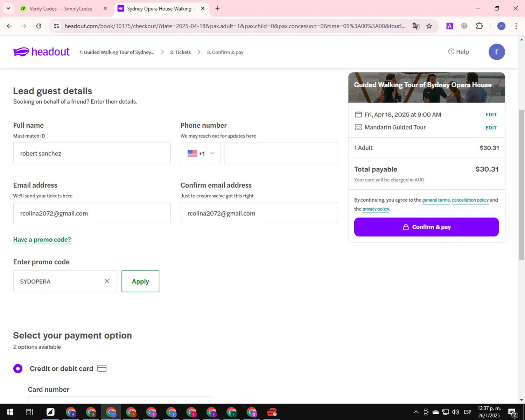Open the browser extensions puzzle icon
The image size is (525, 420).
pyautogui.click(x=479, y=26)
